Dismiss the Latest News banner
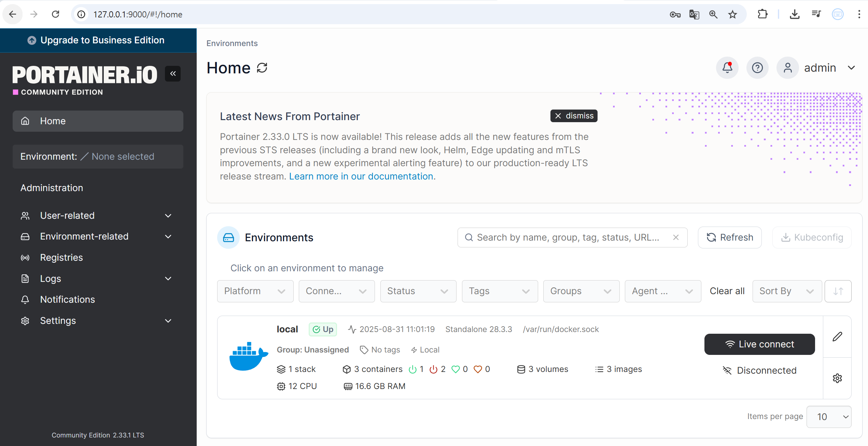868x446 pixels. click(x=574, y=116)
